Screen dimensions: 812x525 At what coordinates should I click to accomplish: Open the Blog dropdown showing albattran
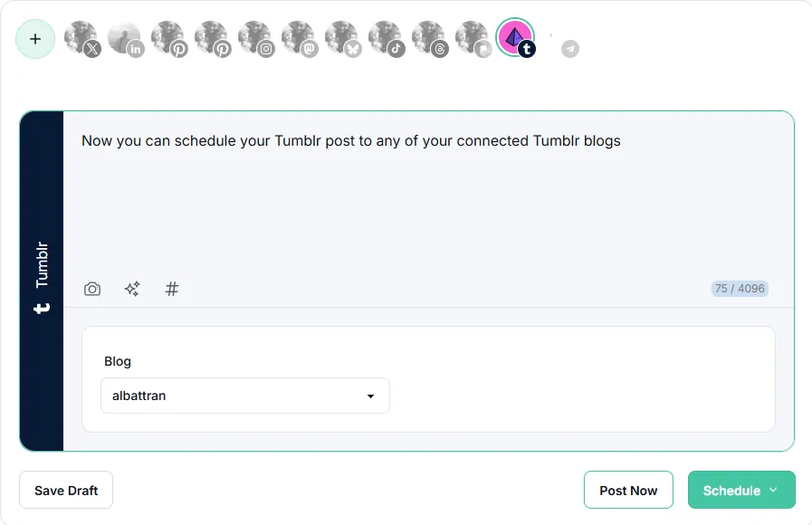(245, 396)
